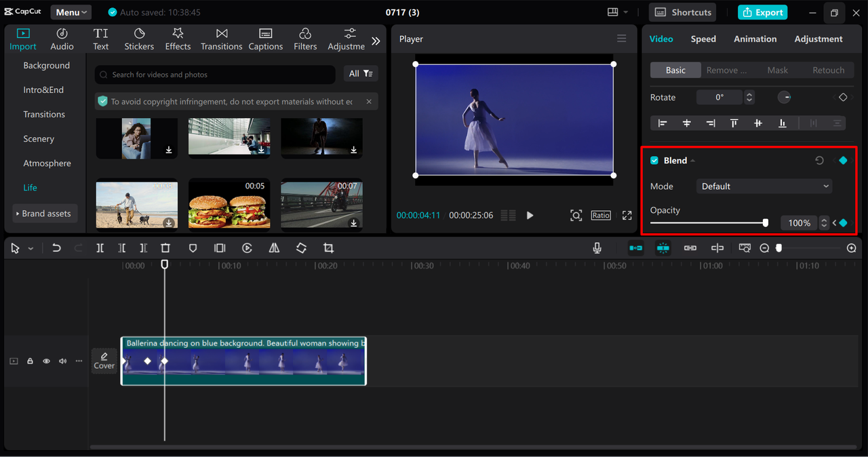Viewport: 868px width, 457px height.
Task: Click the rotation dial control
Action: 784,98
